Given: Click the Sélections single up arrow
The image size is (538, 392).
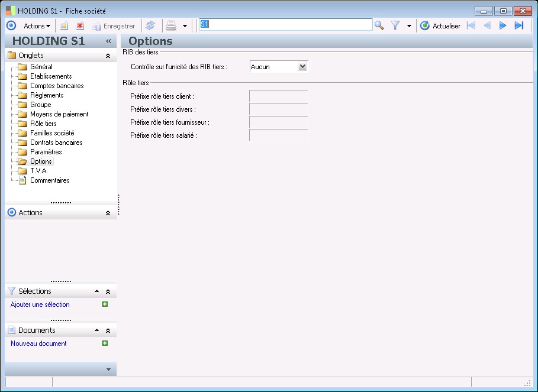Looking at the screenshot, I should pyautogui.click(x=96, y=291).
